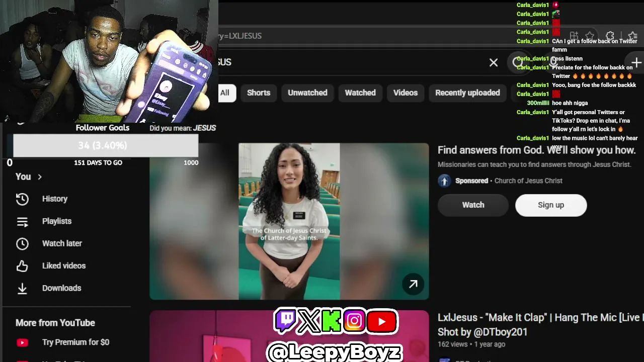Select the Watch later clock icon
The width and height of the screenshot is (644, 362).
[x=22, y=243]
